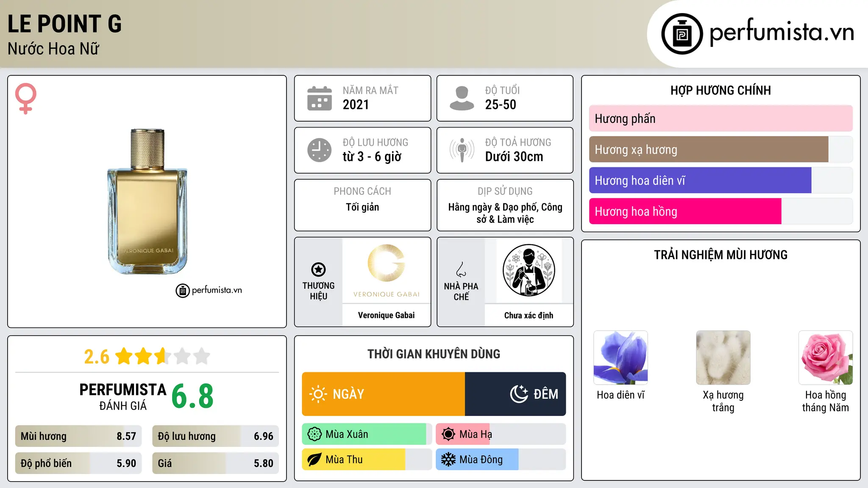Click the sillage value Dưới 30cm
The width and height of the screenshot is (868, 488).
click(x=514, y=157)
